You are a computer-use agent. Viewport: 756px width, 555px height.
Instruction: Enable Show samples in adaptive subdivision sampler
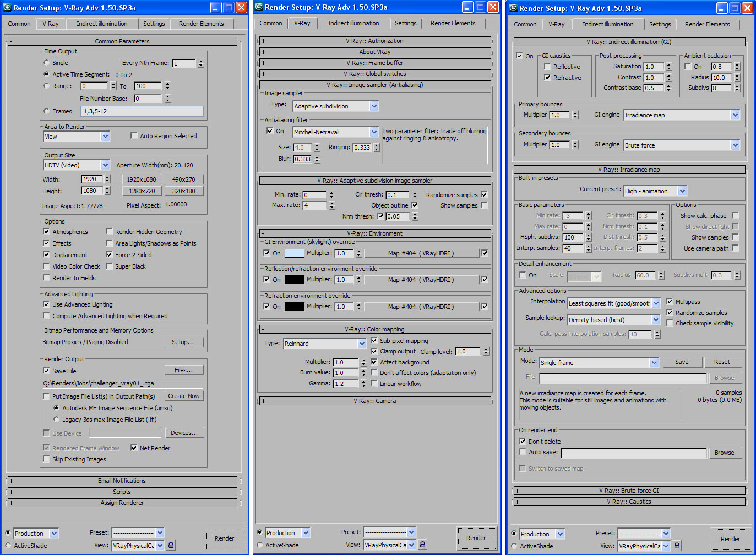[485, 205]
